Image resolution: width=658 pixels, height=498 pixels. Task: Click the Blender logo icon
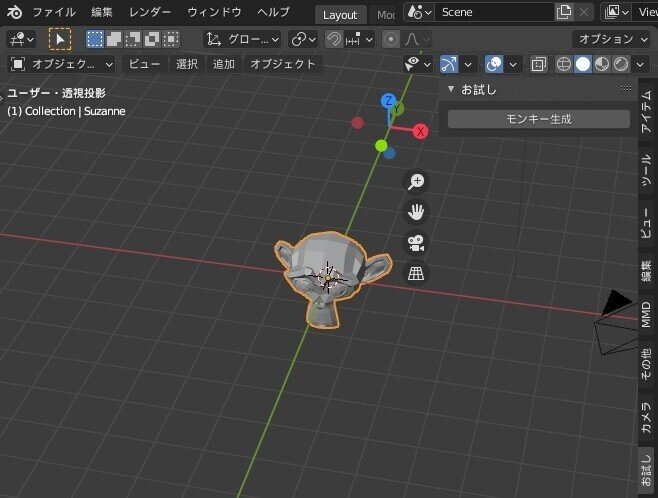pyautogui.click(x=14, y=12)
